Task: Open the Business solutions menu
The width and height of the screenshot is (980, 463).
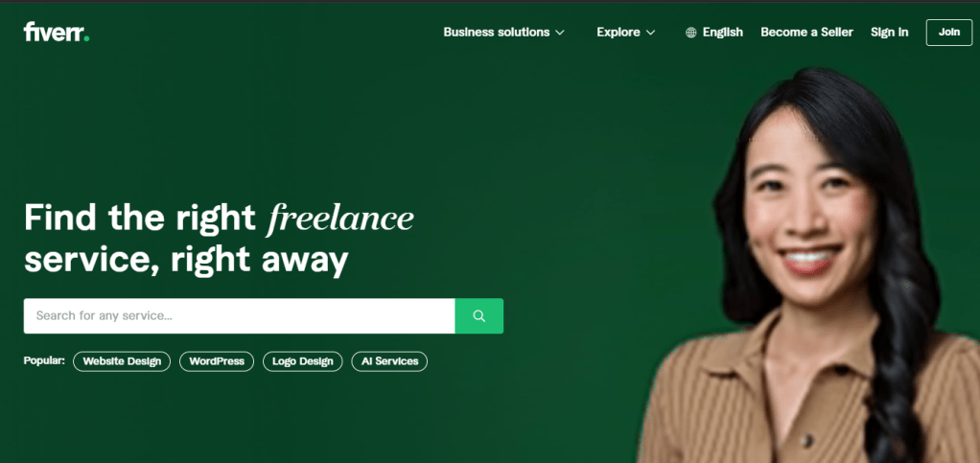Action: pos(503,32)
